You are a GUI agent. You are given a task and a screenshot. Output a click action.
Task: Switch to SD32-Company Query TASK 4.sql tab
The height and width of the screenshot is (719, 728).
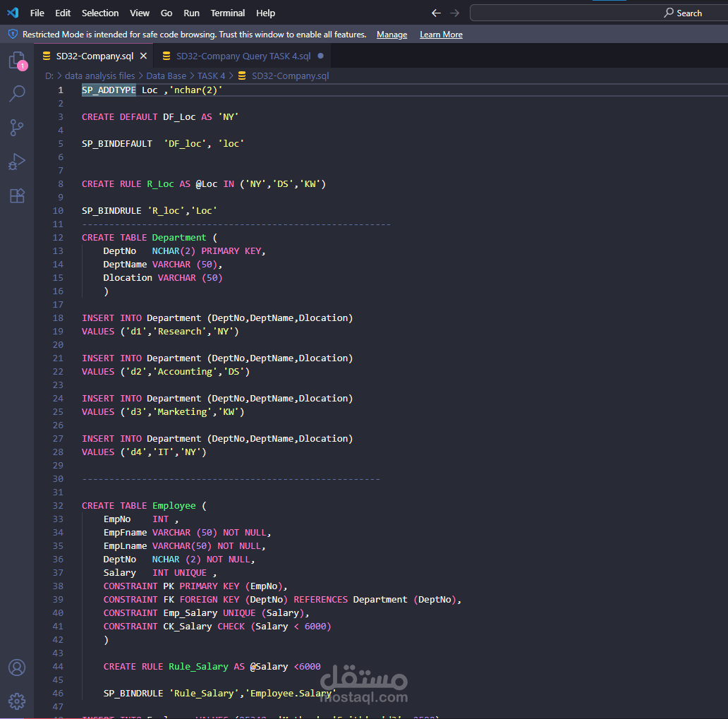(243, 56)
